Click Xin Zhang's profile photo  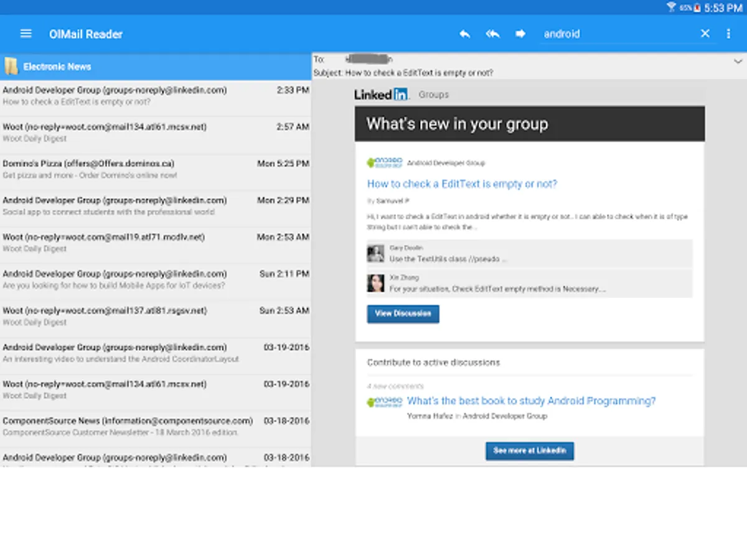(x=375, y=283)
